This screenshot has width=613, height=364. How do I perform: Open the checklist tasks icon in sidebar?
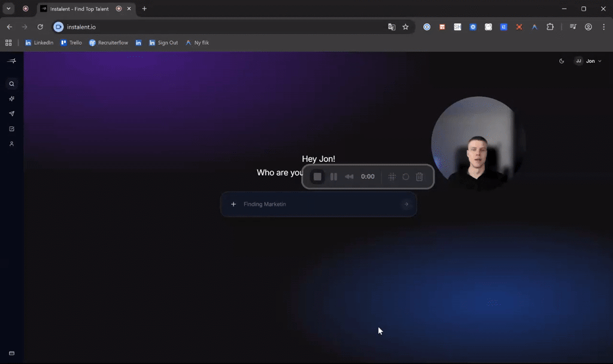pos(12,129)
